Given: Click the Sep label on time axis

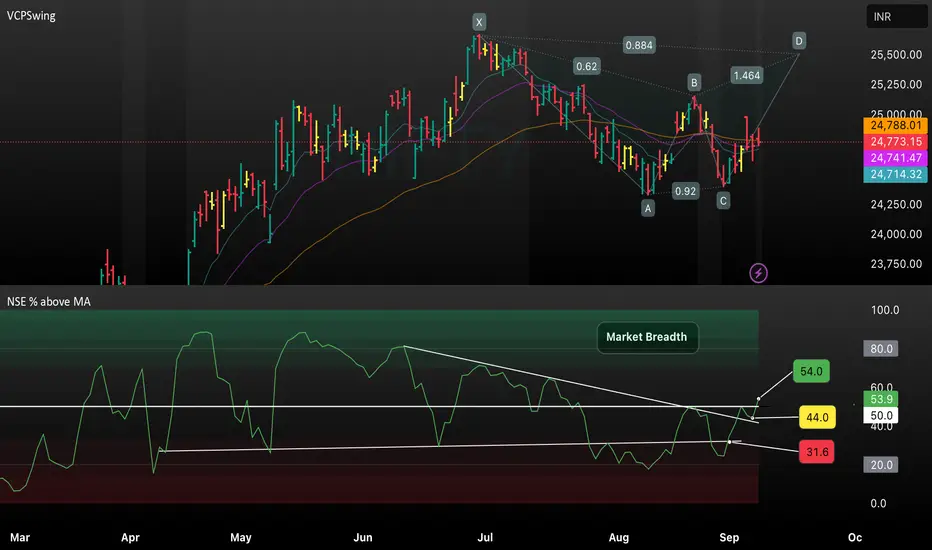Looking at the screenshot, I should (729, 538).
